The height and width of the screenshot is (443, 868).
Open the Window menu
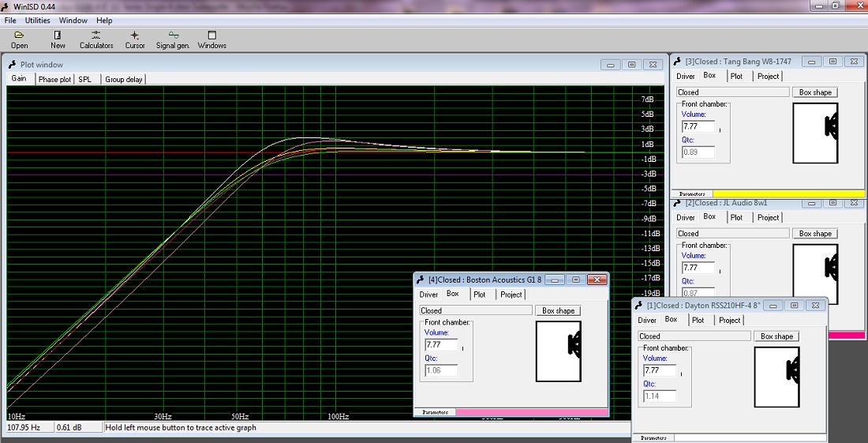(73, 21)
